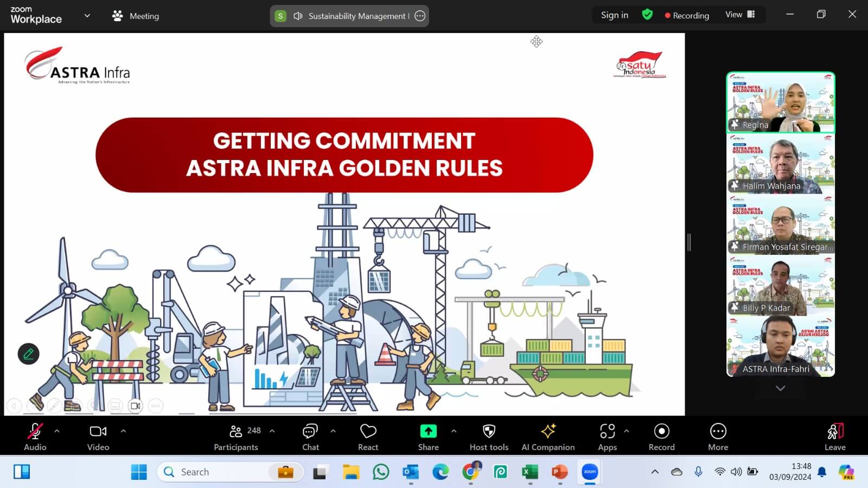Click the Meeting tab
This screenshot has width=868, height=488.
(136, 16)
